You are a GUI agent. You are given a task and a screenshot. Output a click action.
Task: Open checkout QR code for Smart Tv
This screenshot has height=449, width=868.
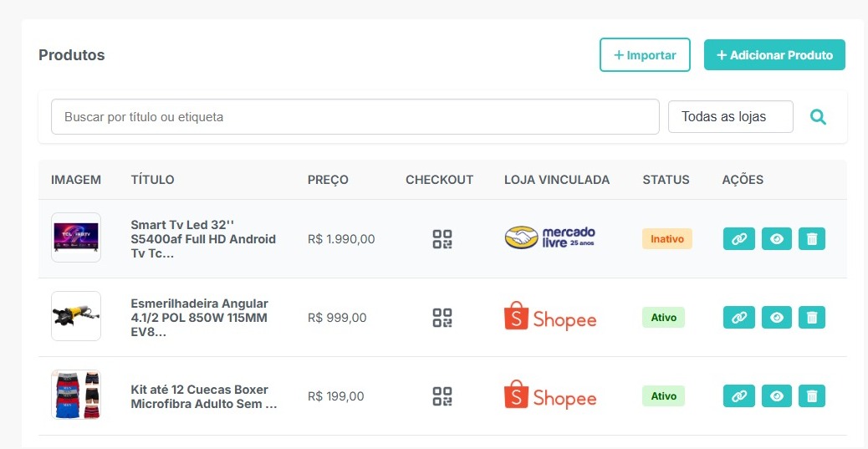click(442, 239)
